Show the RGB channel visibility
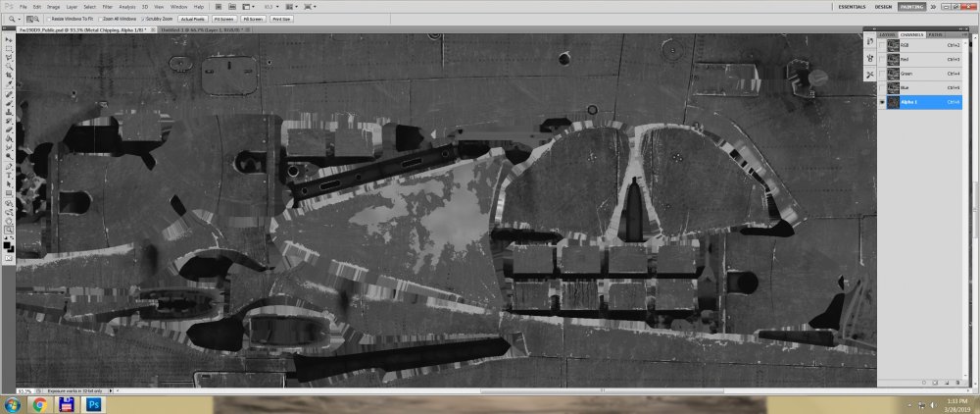The image size is (980, 414). 882,45
